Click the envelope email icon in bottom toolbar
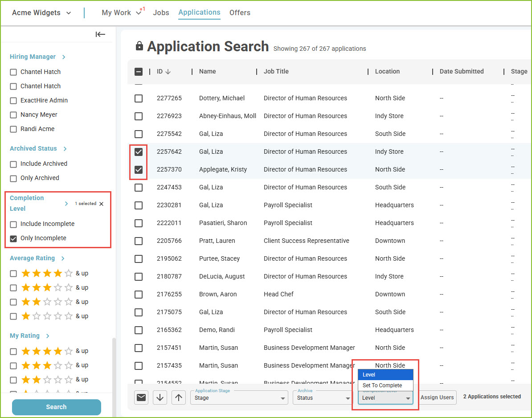 [141, 398]
